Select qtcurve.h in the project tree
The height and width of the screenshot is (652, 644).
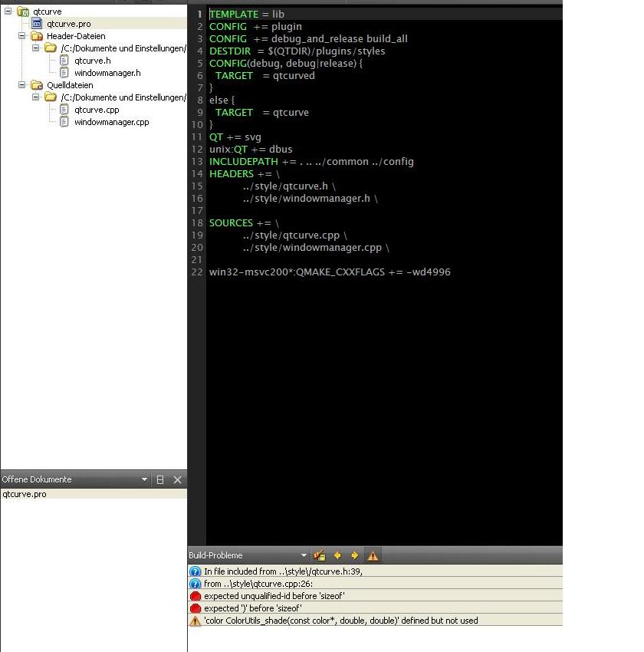[93, 61]
